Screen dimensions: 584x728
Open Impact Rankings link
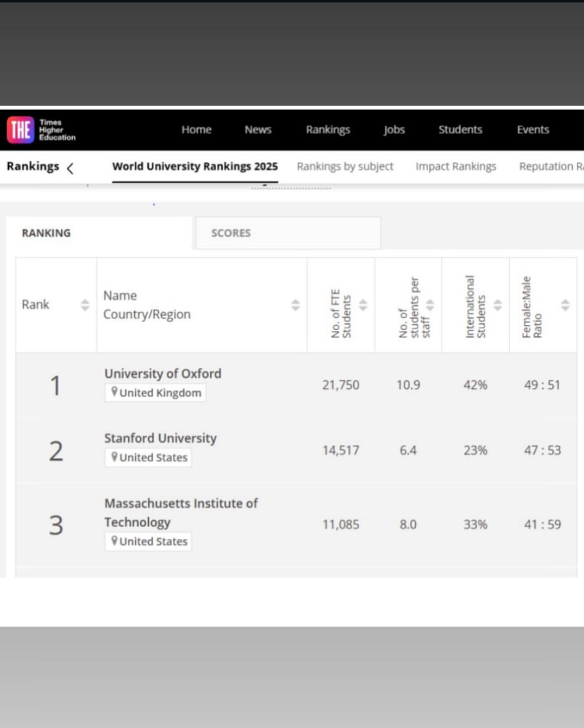455,167
